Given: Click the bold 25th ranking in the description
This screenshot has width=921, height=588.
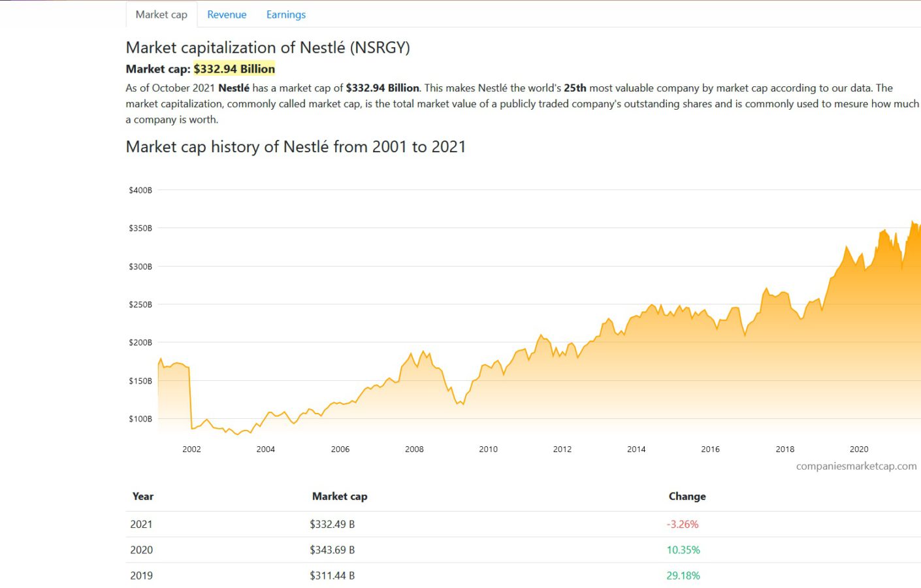Looking at the screenshot, I should click(575, 88).
